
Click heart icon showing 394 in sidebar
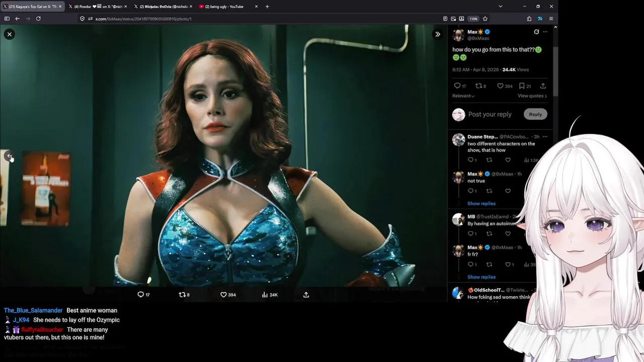(500, 86)
